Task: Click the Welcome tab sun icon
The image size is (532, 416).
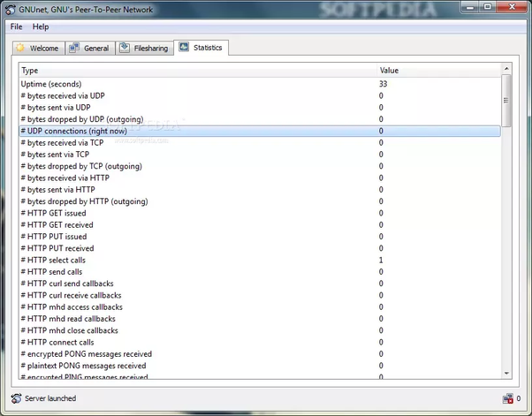Action: (x=20, y=48)
